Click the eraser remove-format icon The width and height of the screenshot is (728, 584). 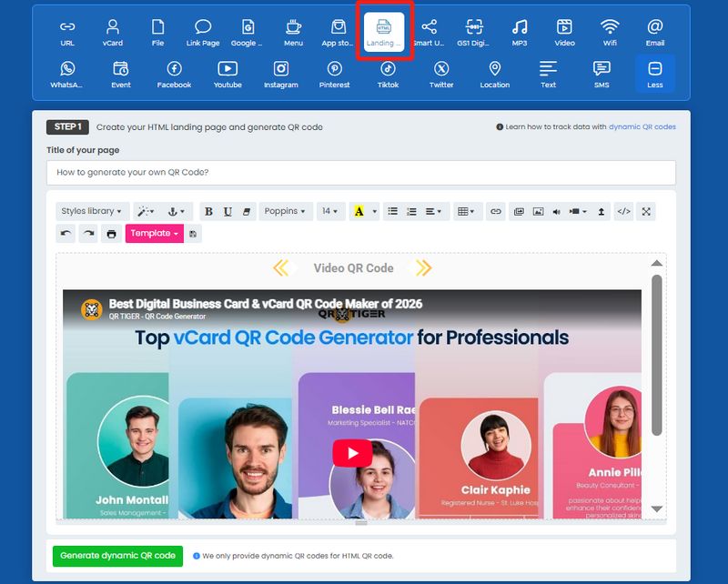point(247,212)
